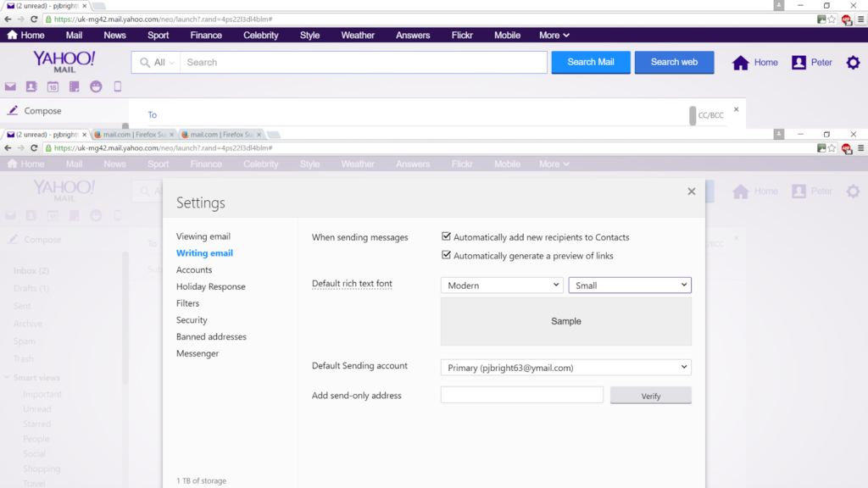Open the Calendar icon below Yahoo logo
Viewport: 868px width, 488px height.
click(53, 86)
